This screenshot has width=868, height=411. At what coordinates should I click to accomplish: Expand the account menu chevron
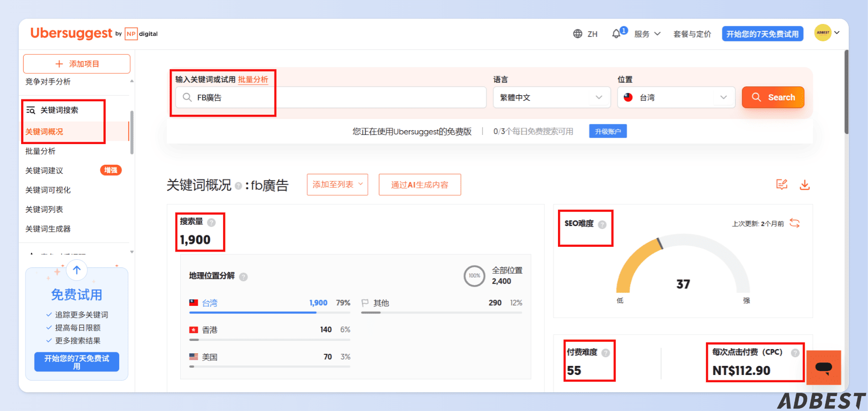coord(837,33)
